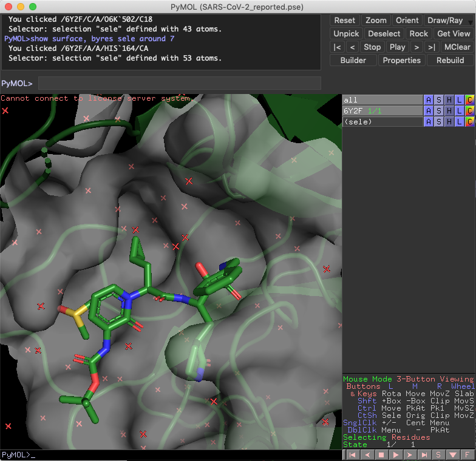Toggle the (sele) selection indicator
The height and width of the screenshot is (461, 476).
(382, 121)
